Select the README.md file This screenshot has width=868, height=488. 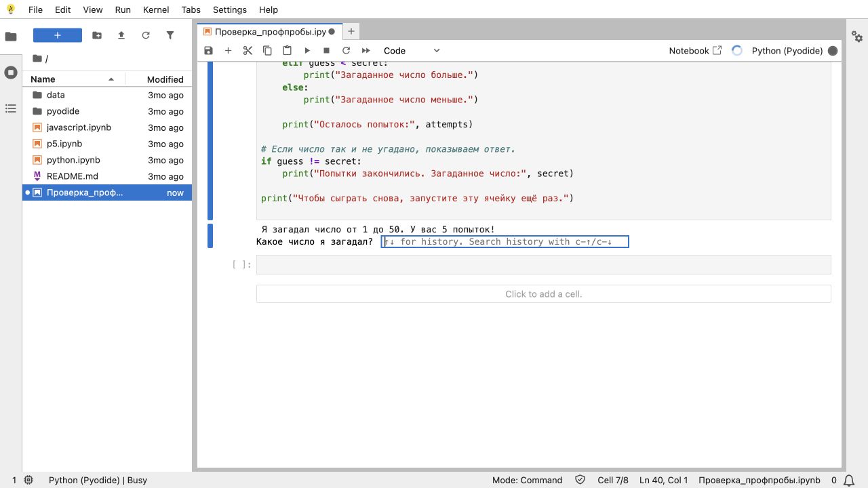point(107,176)
